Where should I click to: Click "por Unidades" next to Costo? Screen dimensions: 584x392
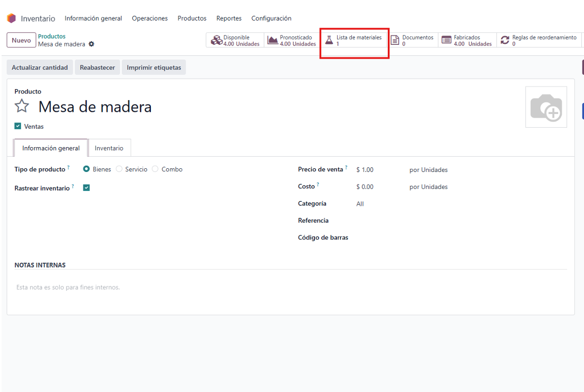tap(429, 187)
